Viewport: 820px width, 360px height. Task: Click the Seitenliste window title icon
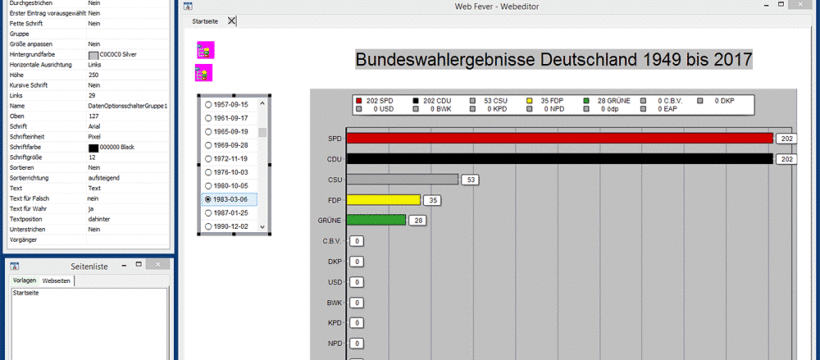pos(15,266)
